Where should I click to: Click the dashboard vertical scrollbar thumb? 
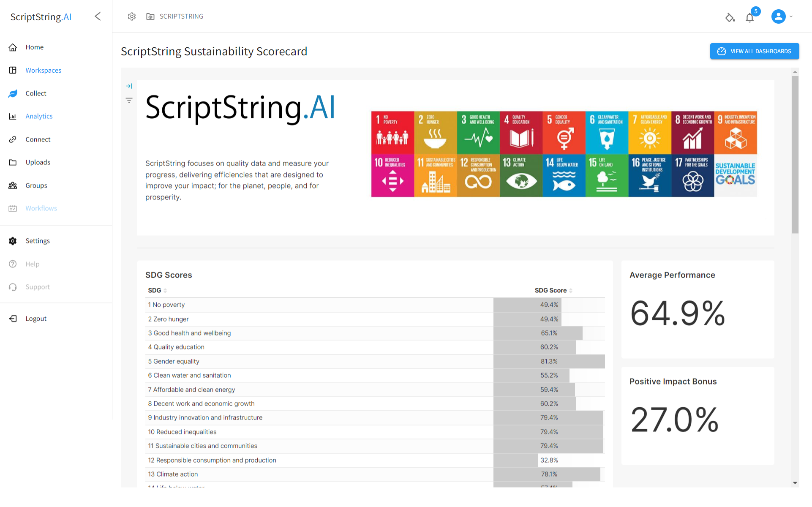coord(795,154)
